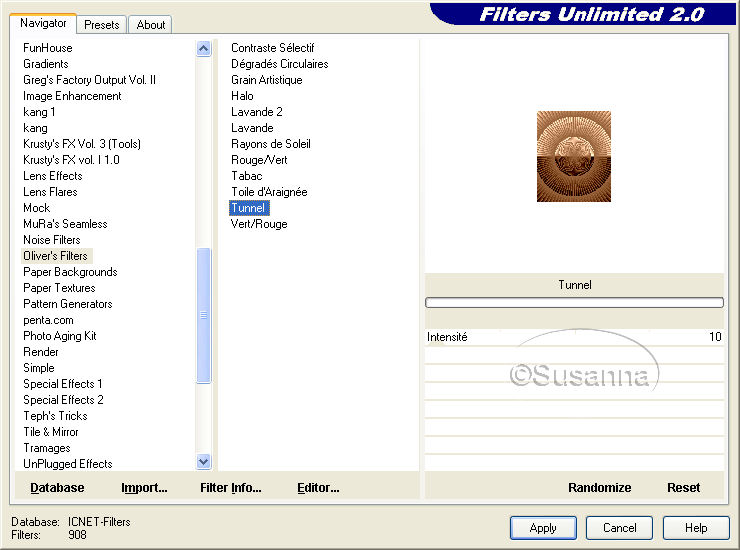Select Image Enhancement category
The image size is (740, 550).
[72, 96]
